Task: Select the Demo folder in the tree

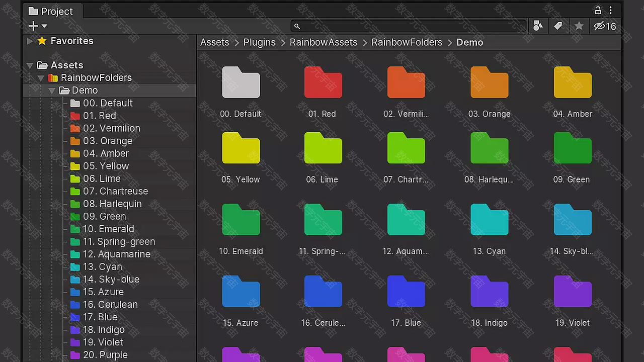Action: (x=85, y=90)
